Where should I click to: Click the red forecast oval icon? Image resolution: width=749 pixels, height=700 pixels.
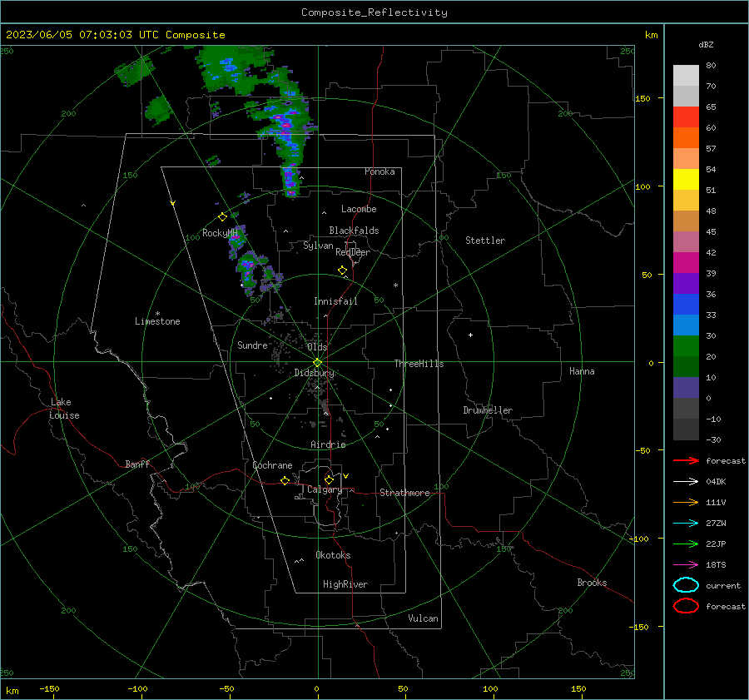click(686, 606)
